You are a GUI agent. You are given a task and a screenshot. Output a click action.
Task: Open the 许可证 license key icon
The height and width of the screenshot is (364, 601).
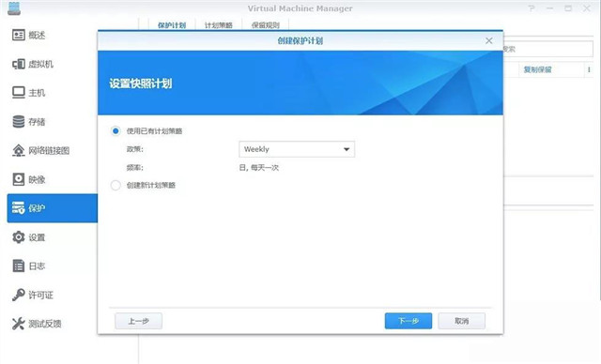19,295
